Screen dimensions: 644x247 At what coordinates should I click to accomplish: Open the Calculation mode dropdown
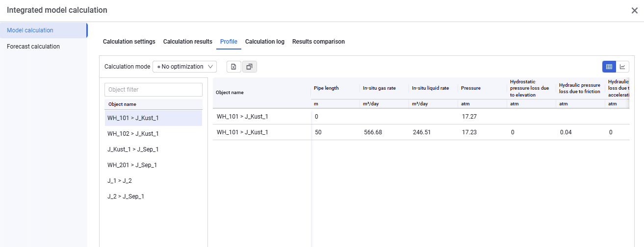(x=184, y=67)
